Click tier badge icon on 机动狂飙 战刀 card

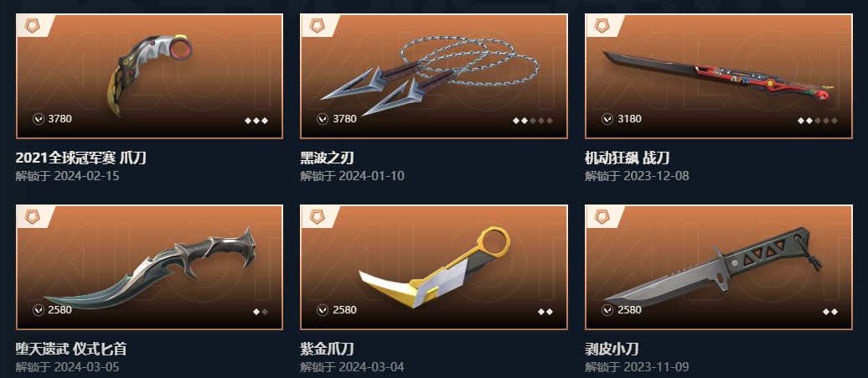602,25
